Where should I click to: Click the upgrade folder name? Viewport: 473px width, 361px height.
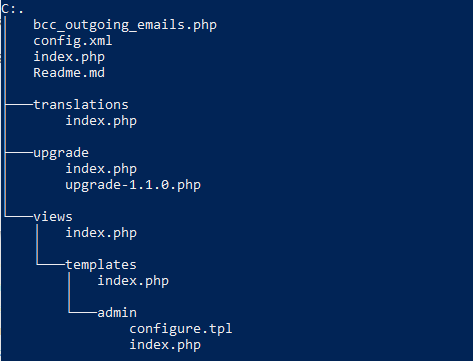click(61, 153)
